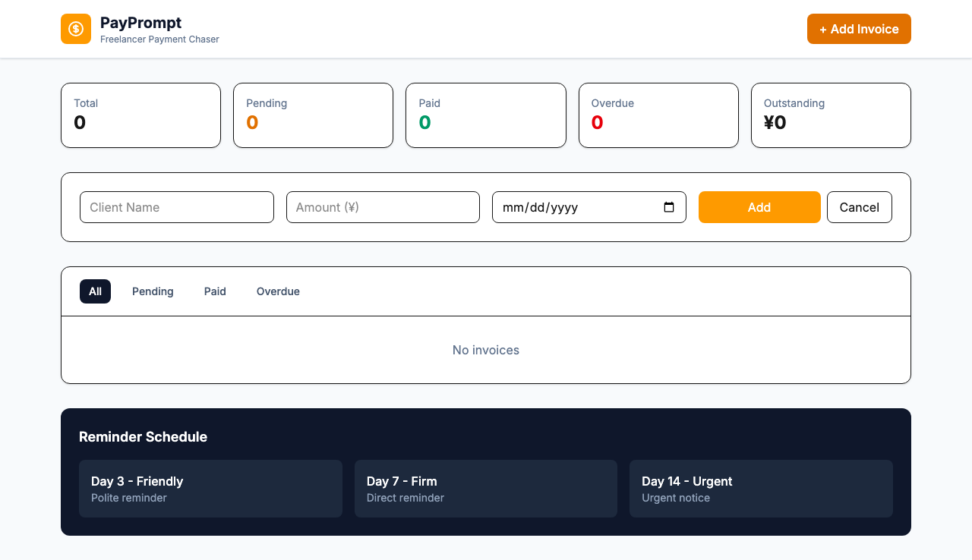972x560 pixels.
Task: Click the Amount (¥) input field
Action: pos(383,206)
